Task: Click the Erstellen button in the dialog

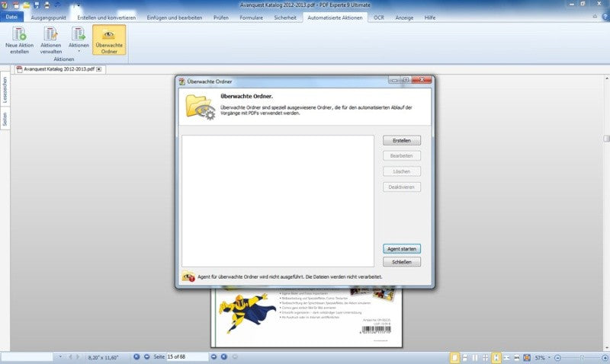Action: 402,140
